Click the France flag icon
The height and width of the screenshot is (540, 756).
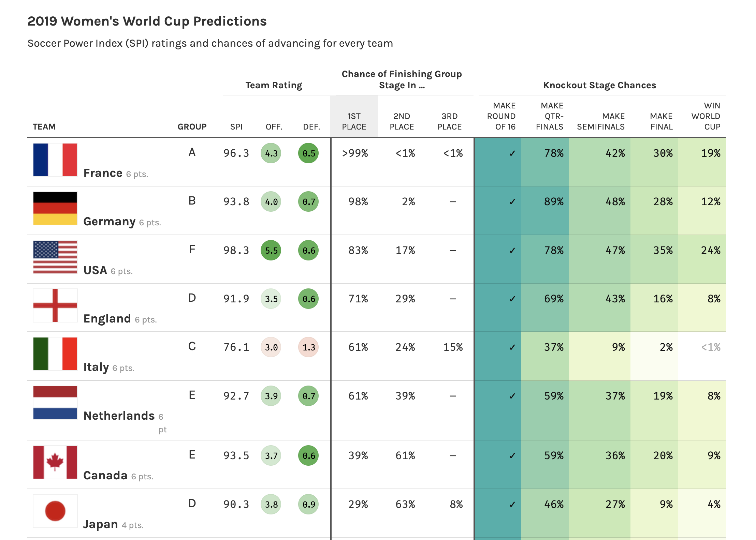click(x=55, y=160)
